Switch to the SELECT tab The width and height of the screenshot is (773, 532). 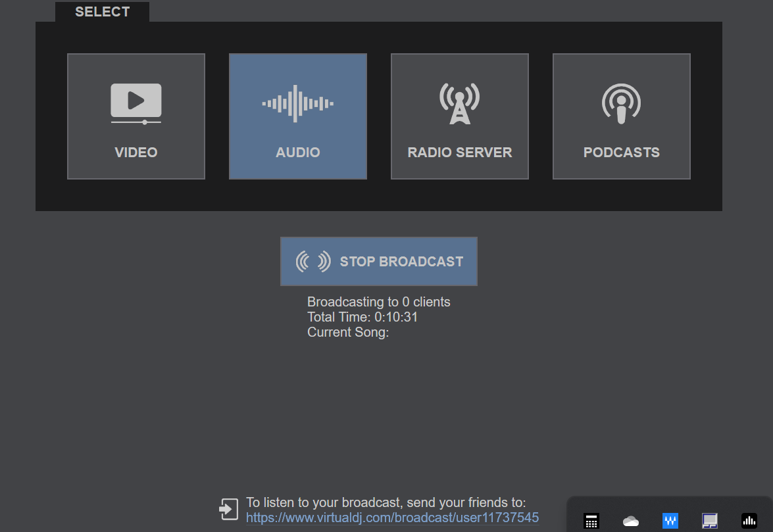(102, 12)
